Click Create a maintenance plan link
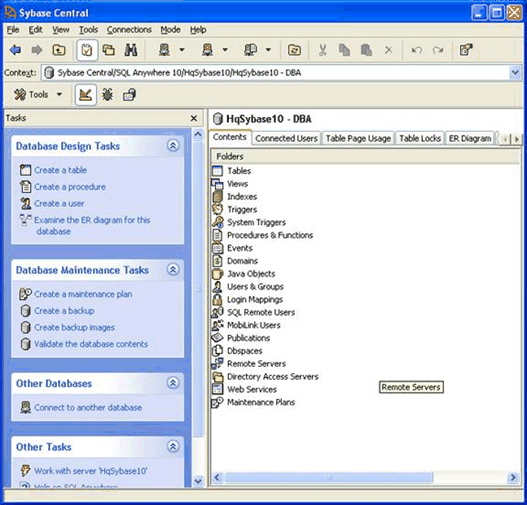 (x=83, y=294)
